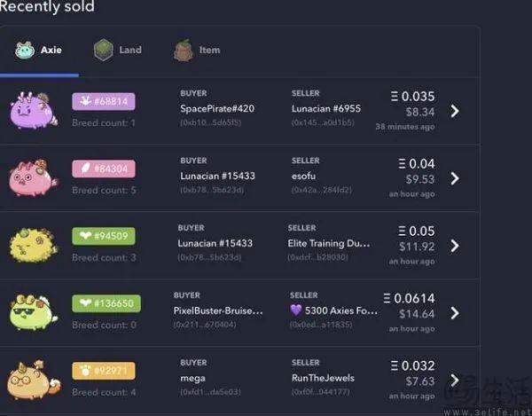Expand the Ξ 0.035 sale row chevron
This screenshot has height=416, width=532.
coord(455,111)
